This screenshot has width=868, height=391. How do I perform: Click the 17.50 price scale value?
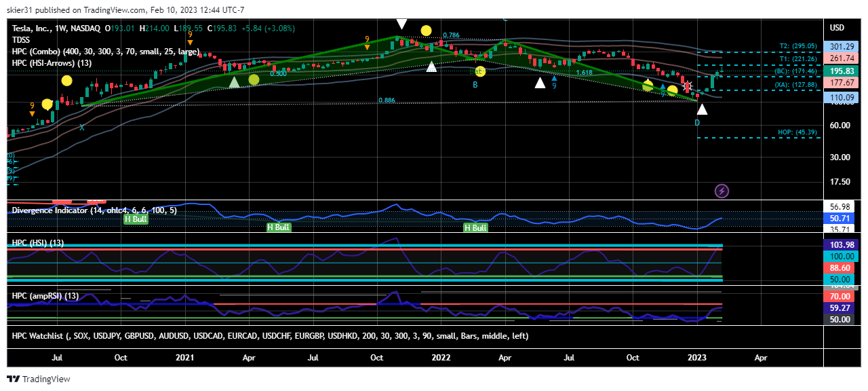point(840,182)
